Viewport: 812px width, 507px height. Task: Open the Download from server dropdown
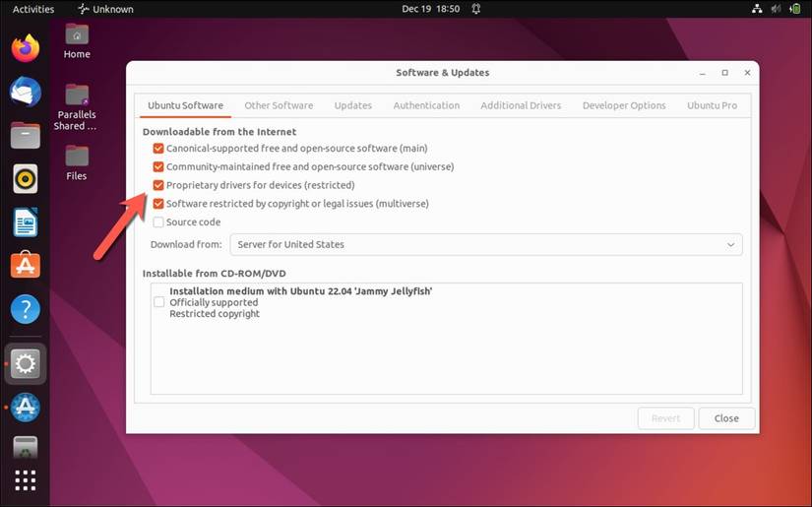click(x=486, y=244)
